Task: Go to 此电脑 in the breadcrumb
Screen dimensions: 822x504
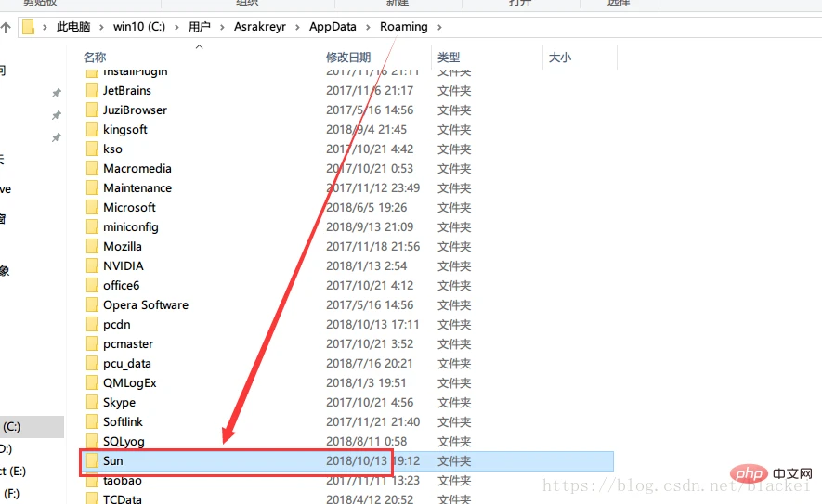Action: 73,27
